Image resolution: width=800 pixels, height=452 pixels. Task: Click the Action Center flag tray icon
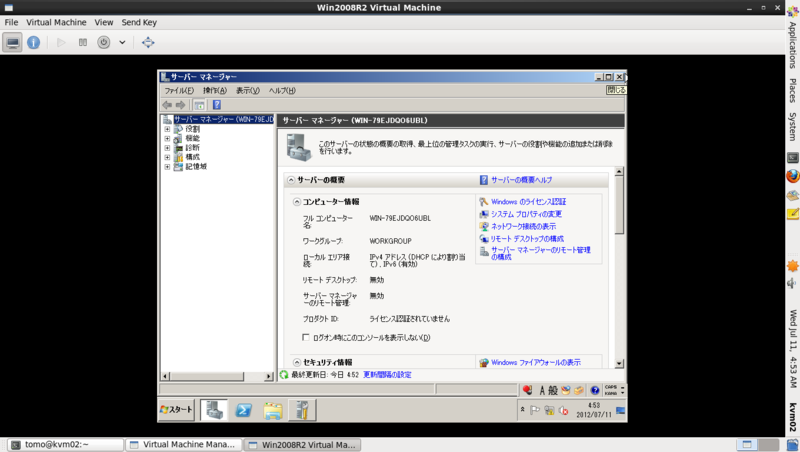[x=535, y=410]
